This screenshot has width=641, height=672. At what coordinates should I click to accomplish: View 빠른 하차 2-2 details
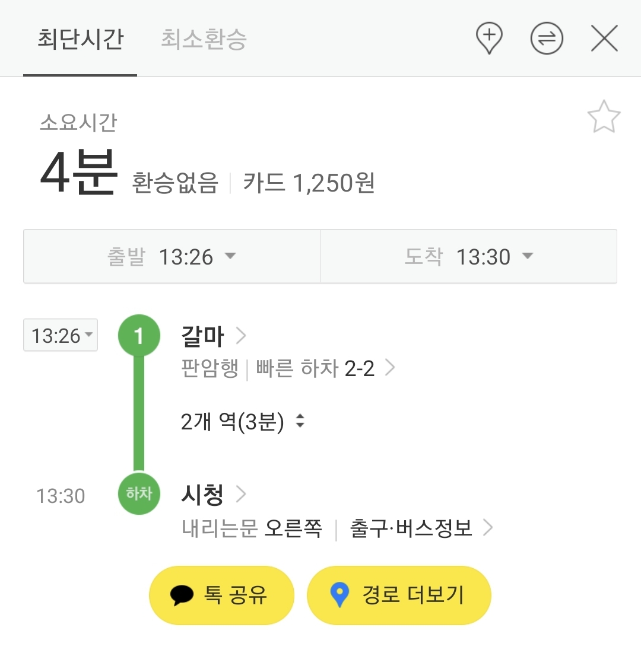(x=324, y=368)
